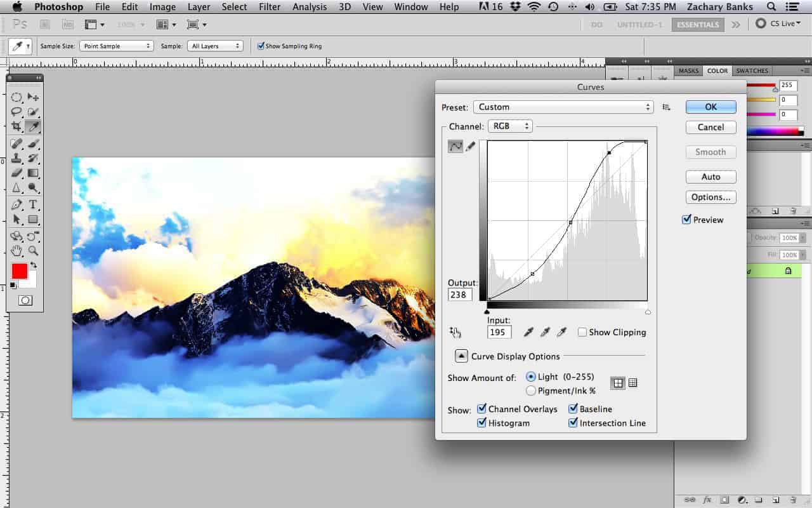The image size is (812, 508).
Task: Collapse the Curve Display Options section
Action: (462, 356)
